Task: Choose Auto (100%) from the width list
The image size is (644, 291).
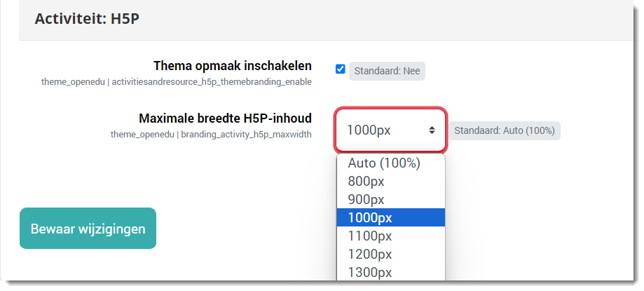Action: [383, 163]
